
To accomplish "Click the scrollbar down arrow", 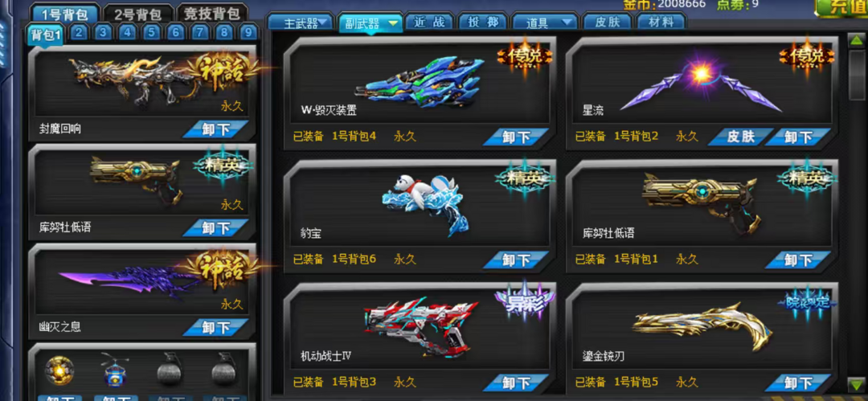I will (x=856, y=383).
